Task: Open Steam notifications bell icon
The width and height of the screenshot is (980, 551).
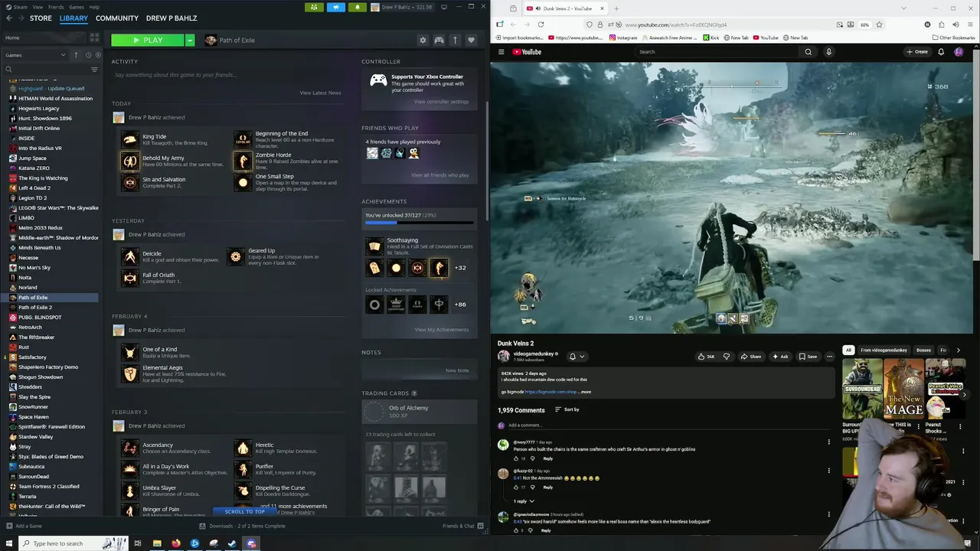Action: [357, 7]
